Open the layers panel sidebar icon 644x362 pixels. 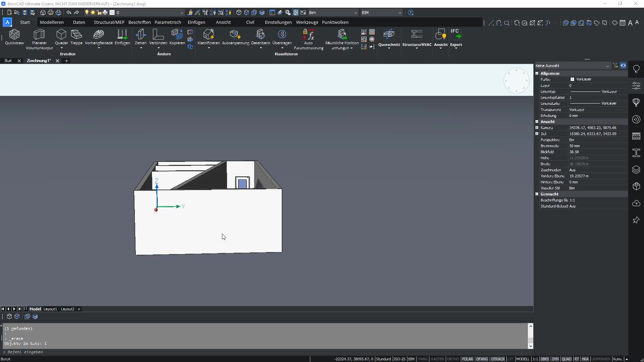636,170
